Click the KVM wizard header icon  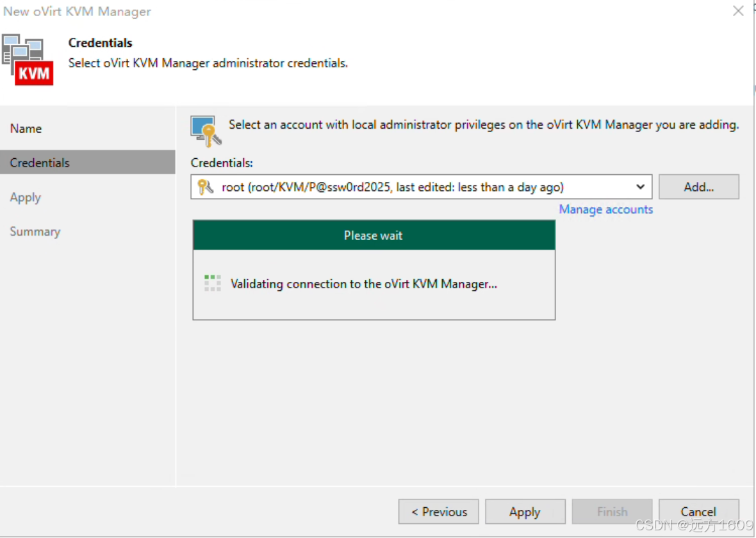click(x=28, y=60)
